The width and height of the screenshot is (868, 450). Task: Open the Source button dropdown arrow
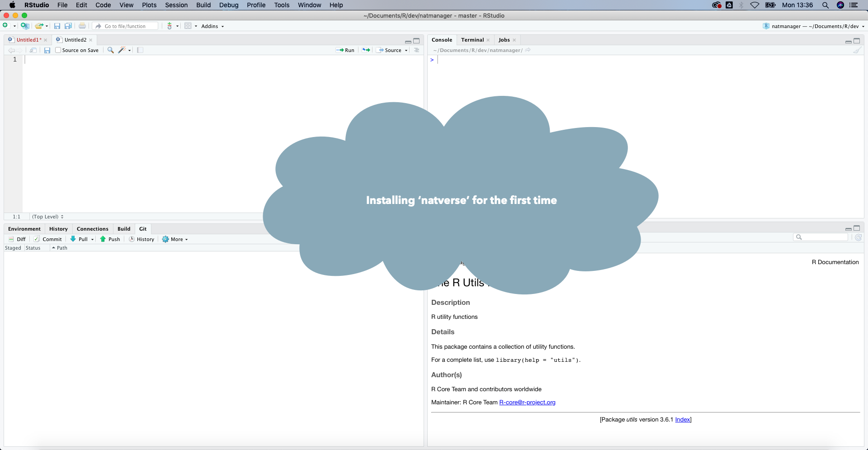click(406, 50)
